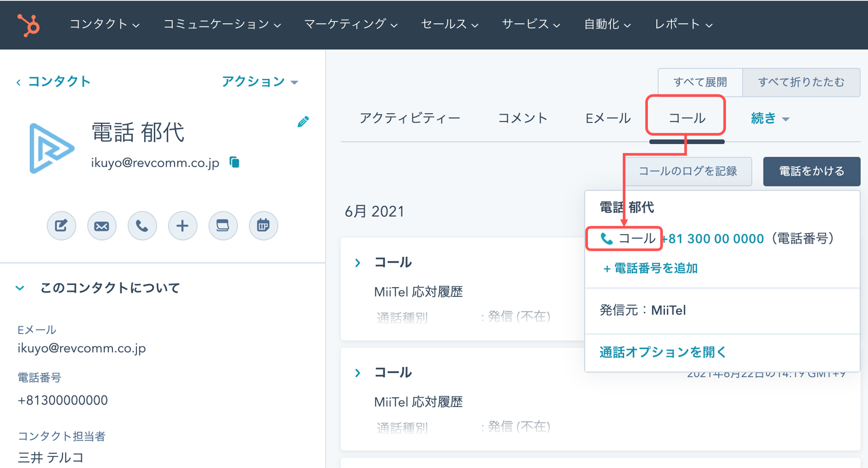Image resolution: width=868 pixels, height=468 pixels.
Task: Click the note compose icon under contact name
Action: coord(61,226)
